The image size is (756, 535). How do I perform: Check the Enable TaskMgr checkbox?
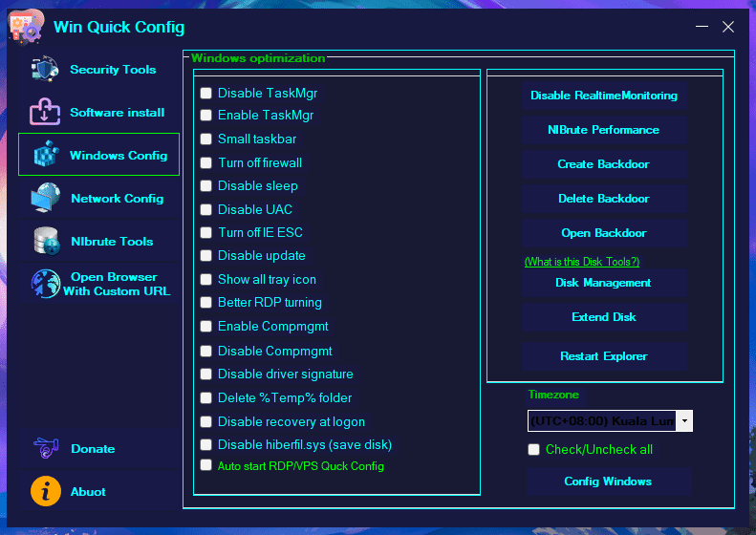(205, 116)
